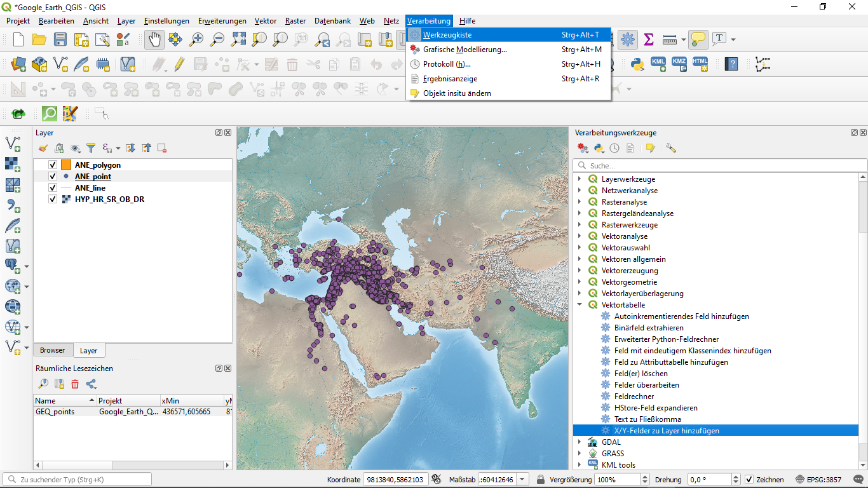Open the Maßstab scale dropdown
Screen dimensions: 868x488
click(x=522, y=480)
